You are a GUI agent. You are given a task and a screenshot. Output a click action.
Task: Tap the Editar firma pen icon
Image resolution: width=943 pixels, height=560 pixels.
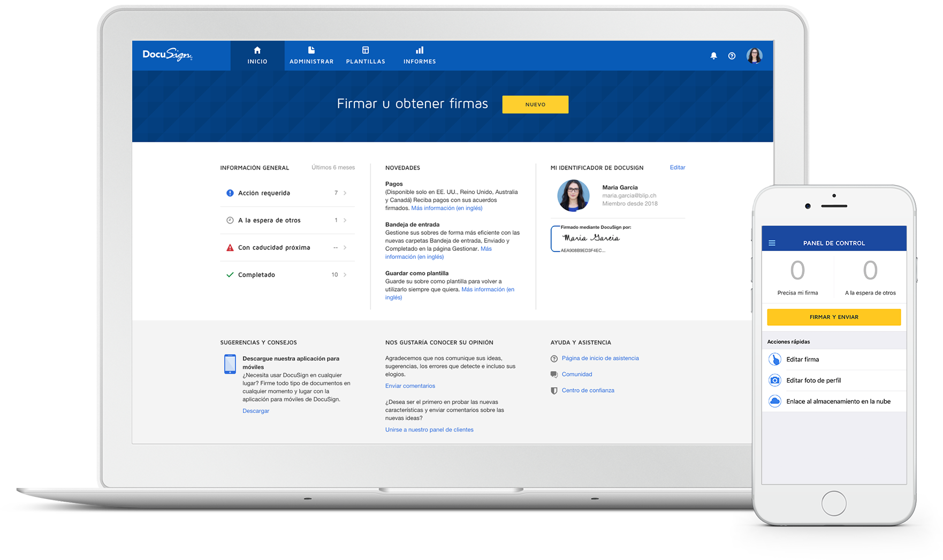tap(774, 359)
